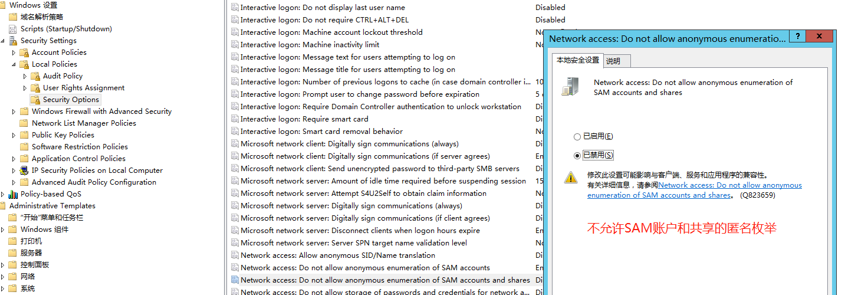This screenshot has height=295, width=868.
Task: Click the dialog's help question mark button
Action: click(798, 37)
